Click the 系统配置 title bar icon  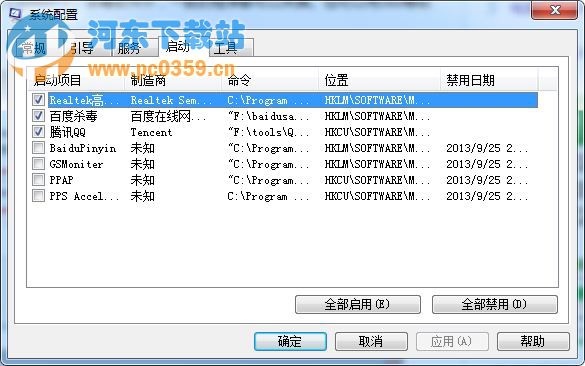point(16,14)
